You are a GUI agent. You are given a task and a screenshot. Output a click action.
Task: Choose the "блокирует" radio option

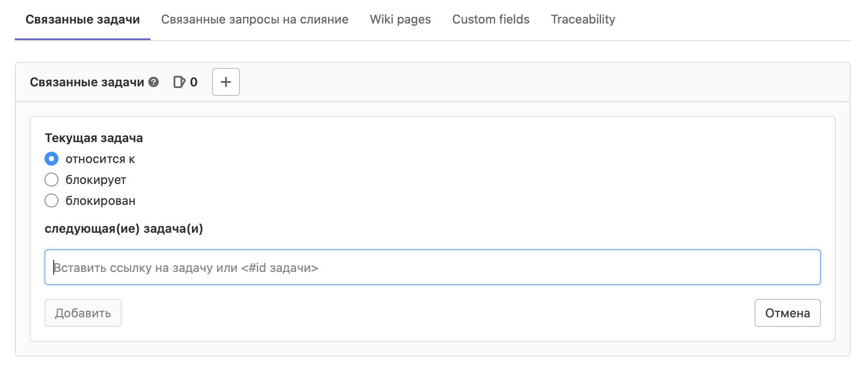tap(51, 180)
